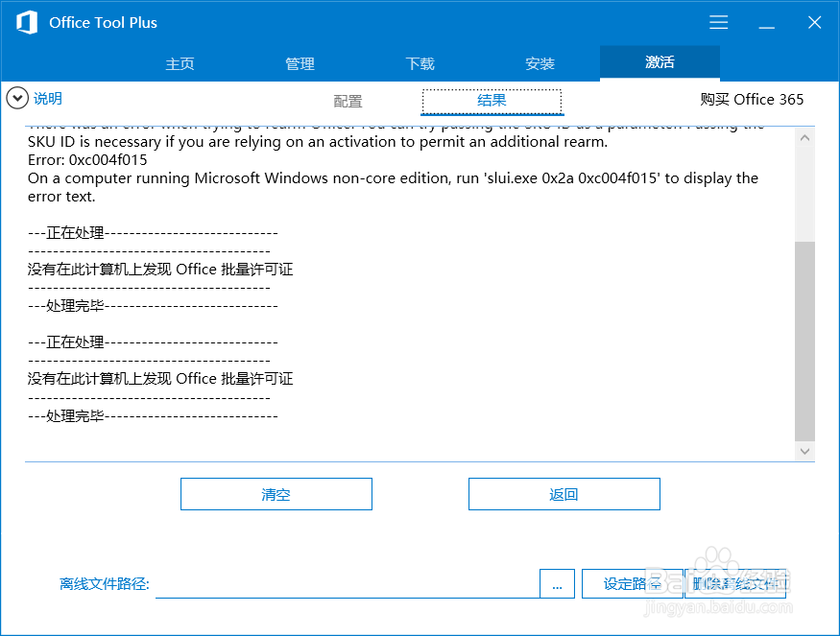This screenshot has height=636, width=840.
Task: Expand the 说明 section chevron
Action: [x=17, y=98]
